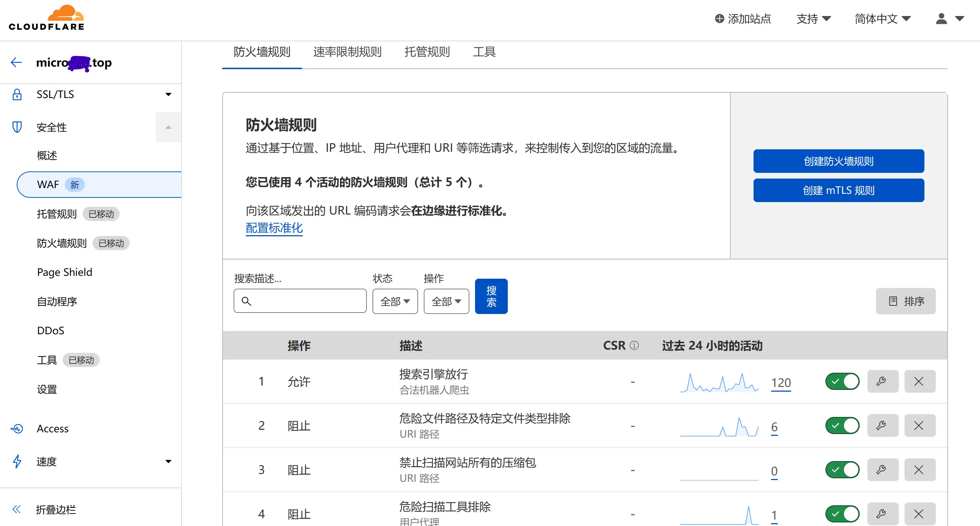Image resolution: width=980 pixels, height=526 pixels.
Task: Open DDoS in the sidebar
Action: coord(51,330)
